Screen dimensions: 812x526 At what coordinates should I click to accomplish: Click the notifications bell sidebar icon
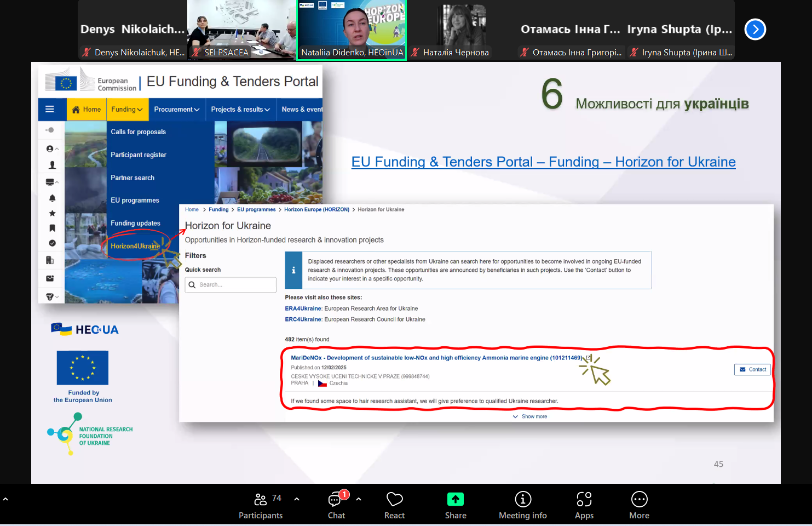click(52, 198)
